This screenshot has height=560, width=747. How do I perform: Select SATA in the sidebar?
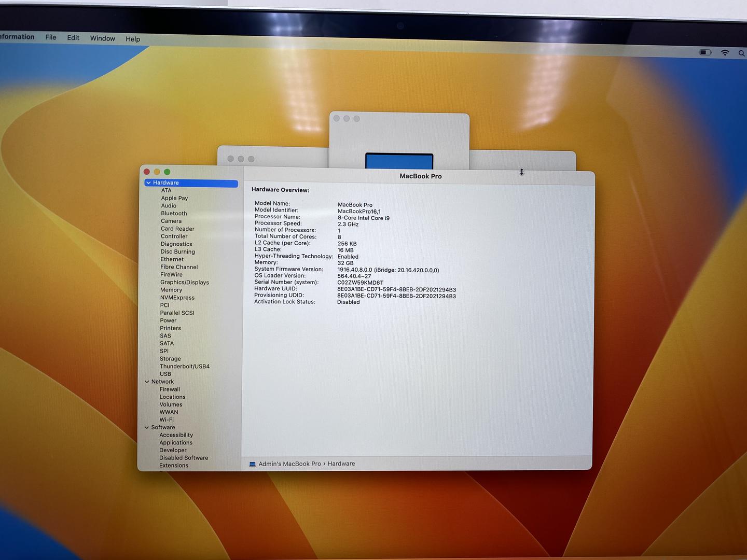coord(167,343)
